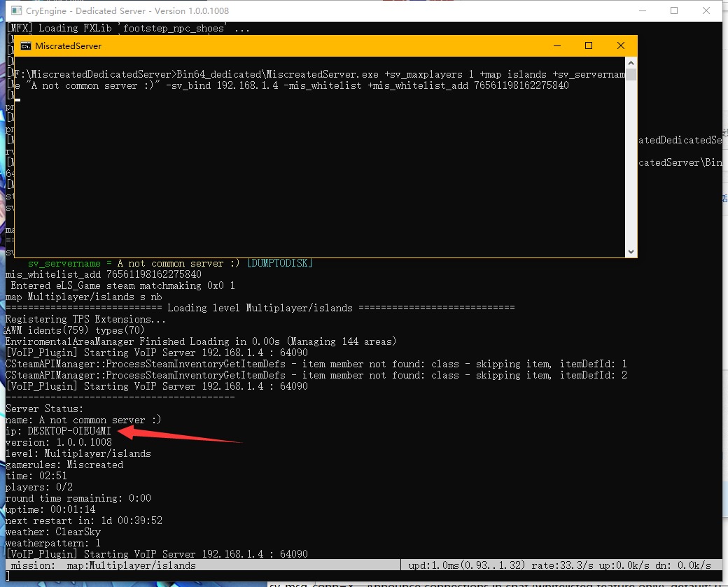Click the 'F:\MiscreatedDedicatedServer>' prompt
This screenshot has width=728, height=587.
click(x=96, y=74)
